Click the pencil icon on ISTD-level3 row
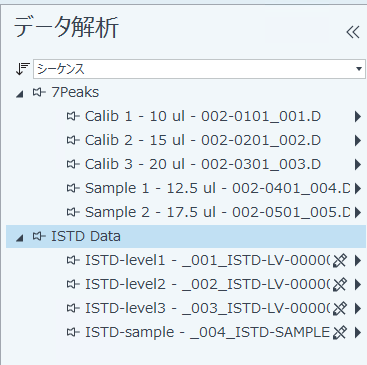This screenshot has width=367, height=365. [x=340, y=308]
